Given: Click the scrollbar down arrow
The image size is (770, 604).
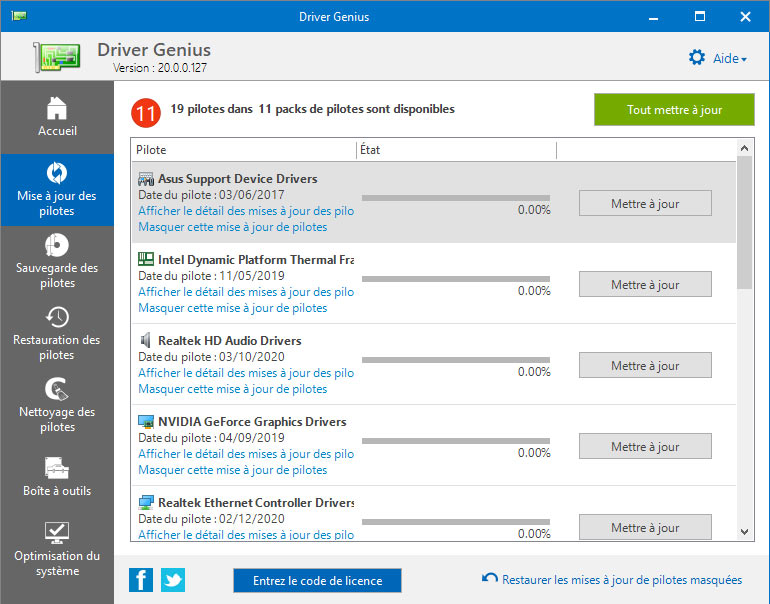Looking at the screenshot, I should 744,532.
